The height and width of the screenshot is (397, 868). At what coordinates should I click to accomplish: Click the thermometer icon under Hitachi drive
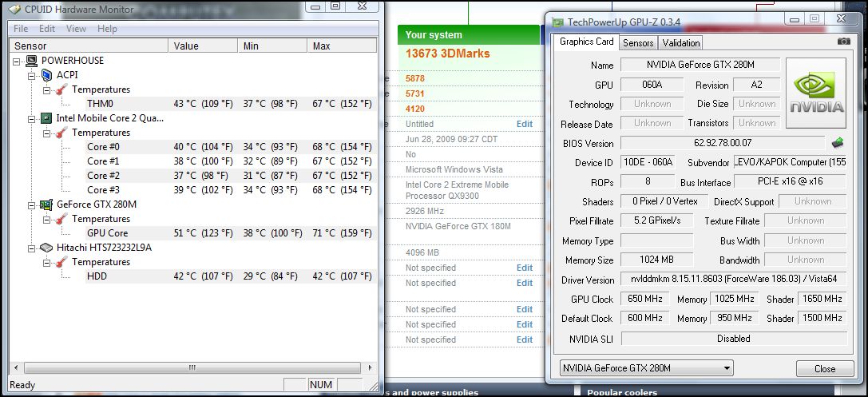(x=61, y=262)
